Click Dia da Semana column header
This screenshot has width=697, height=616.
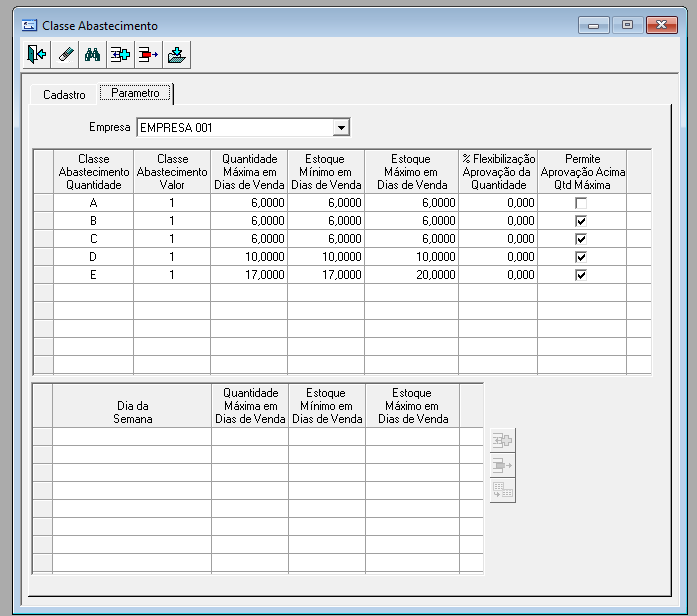(132, 406)
